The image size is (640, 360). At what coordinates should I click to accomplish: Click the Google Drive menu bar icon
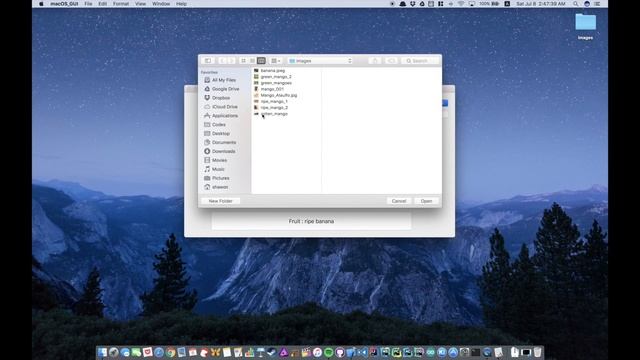point(422,4)
